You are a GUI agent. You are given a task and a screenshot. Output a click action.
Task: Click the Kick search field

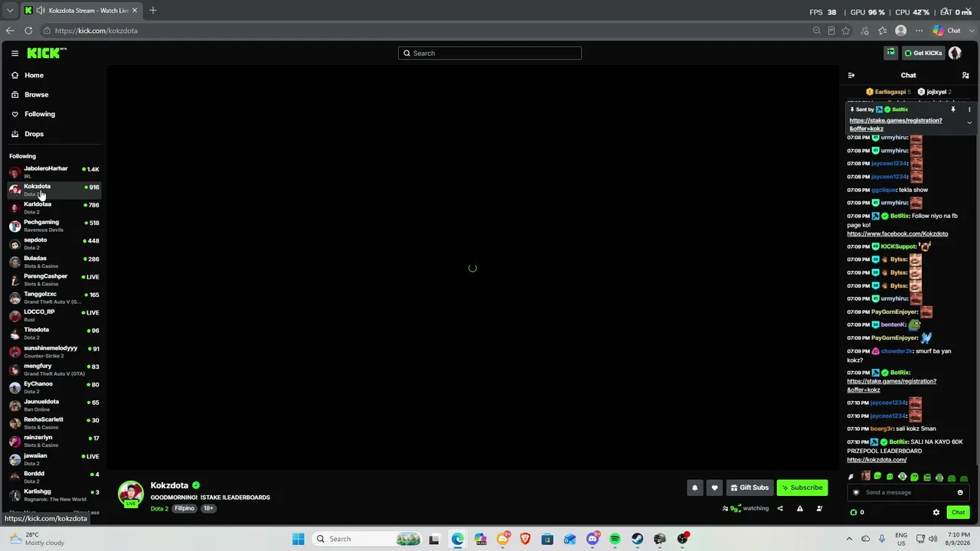coord(490,53)
